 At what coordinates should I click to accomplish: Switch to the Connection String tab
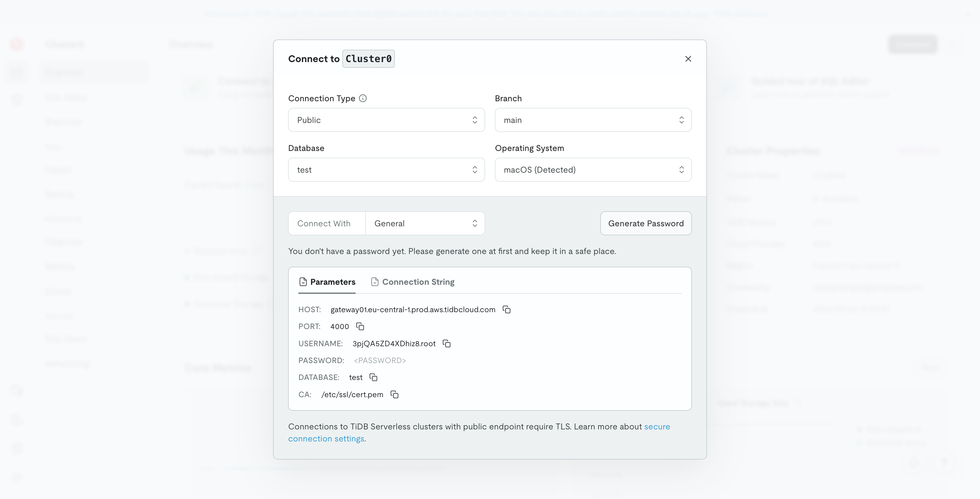[418, 282]
